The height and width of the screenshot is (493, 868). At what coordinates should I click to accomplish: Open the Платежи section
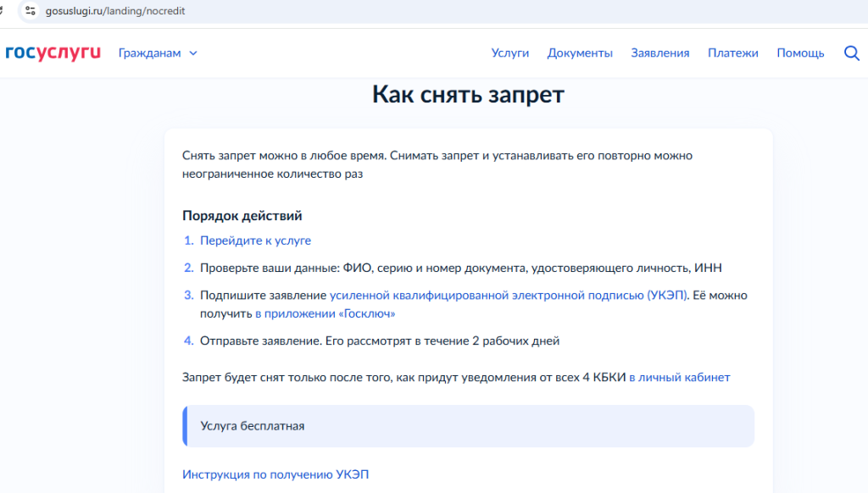pyautogui.click(x=732, y=53)
